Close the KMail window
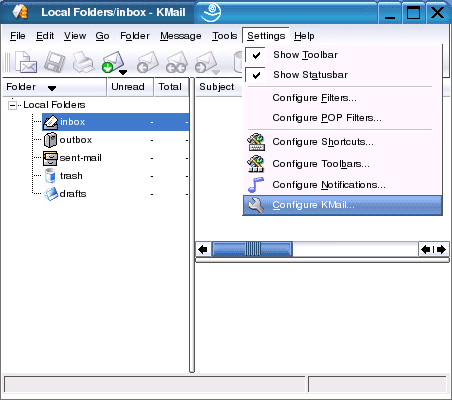The image size is (452, 400). 437,13
